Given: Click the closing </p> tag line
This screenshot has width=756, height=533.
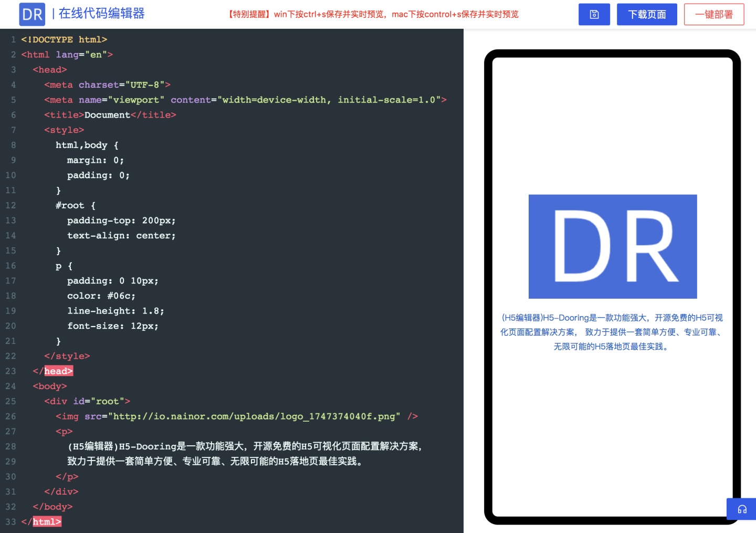Looking at the screenshot, I should pos(67,477).
